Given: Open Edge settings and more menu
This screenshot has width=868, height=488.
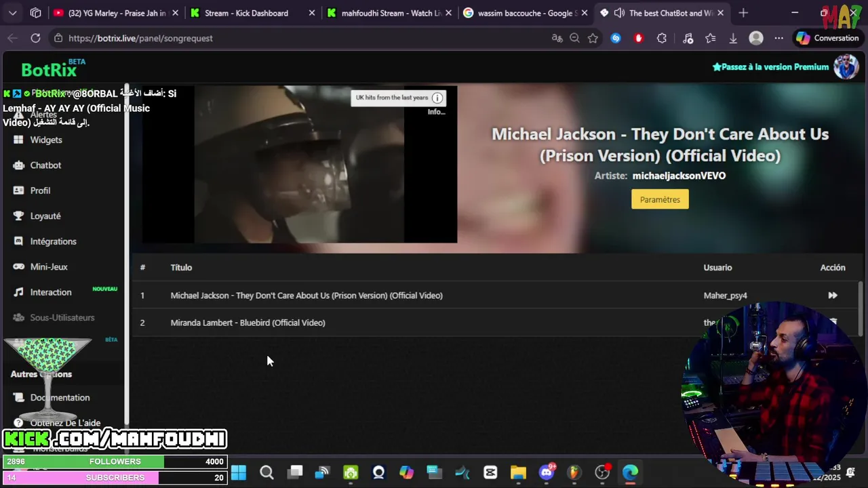Looking at the screenshot, I should click(778, 38).
